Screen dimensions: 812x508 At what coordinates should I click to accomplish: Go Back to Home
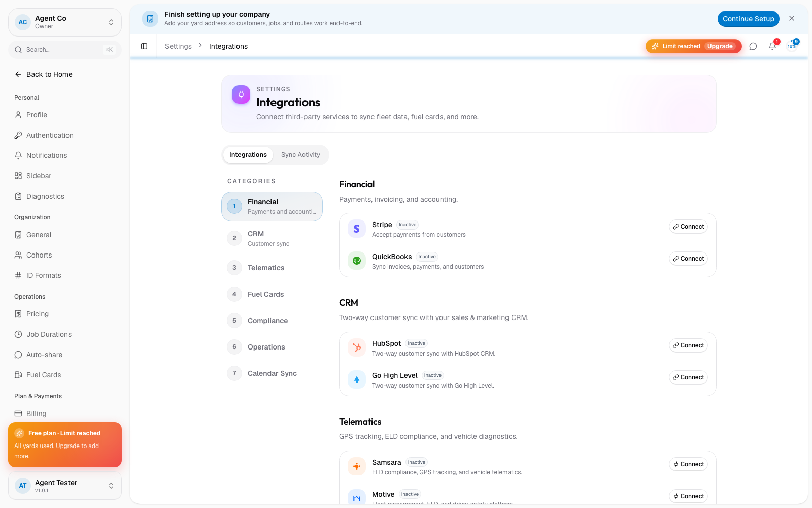click(65, 74)
